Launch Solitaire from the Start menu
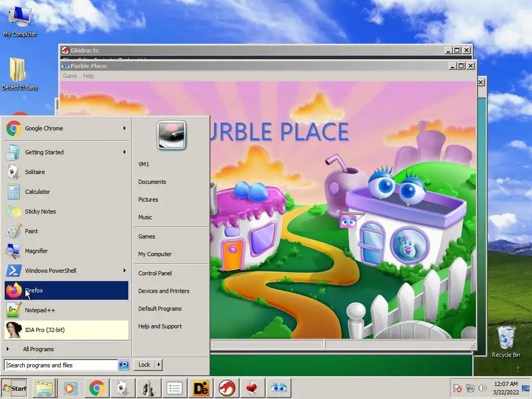Viewport: 532px width, 399px height. pos(66,172)
